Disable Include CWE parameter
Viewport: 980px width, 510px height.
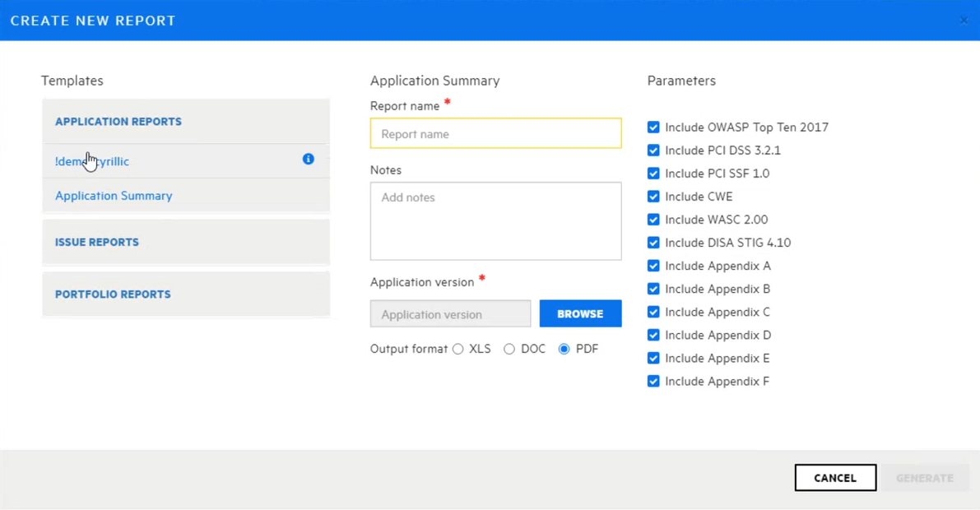click(653, 197)
